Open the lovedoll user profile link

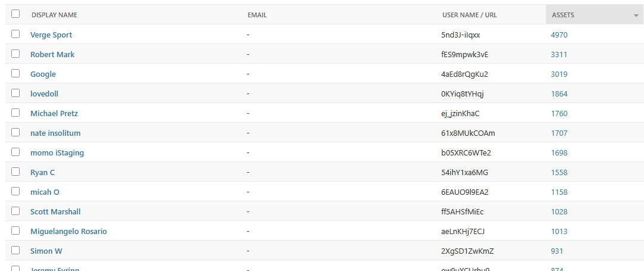pyautogui.click(x=44, y=94)
